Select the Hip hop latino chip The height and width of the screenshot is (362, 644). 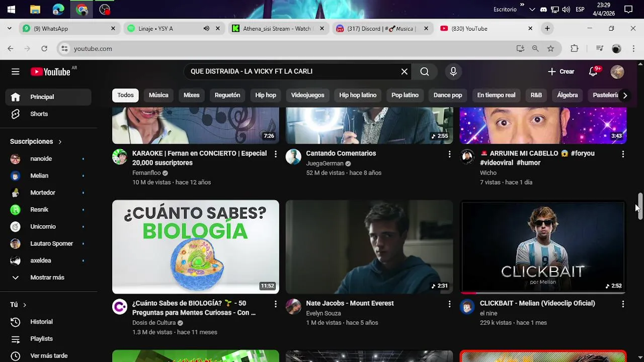pyautogui.click(x=358, y=95)
